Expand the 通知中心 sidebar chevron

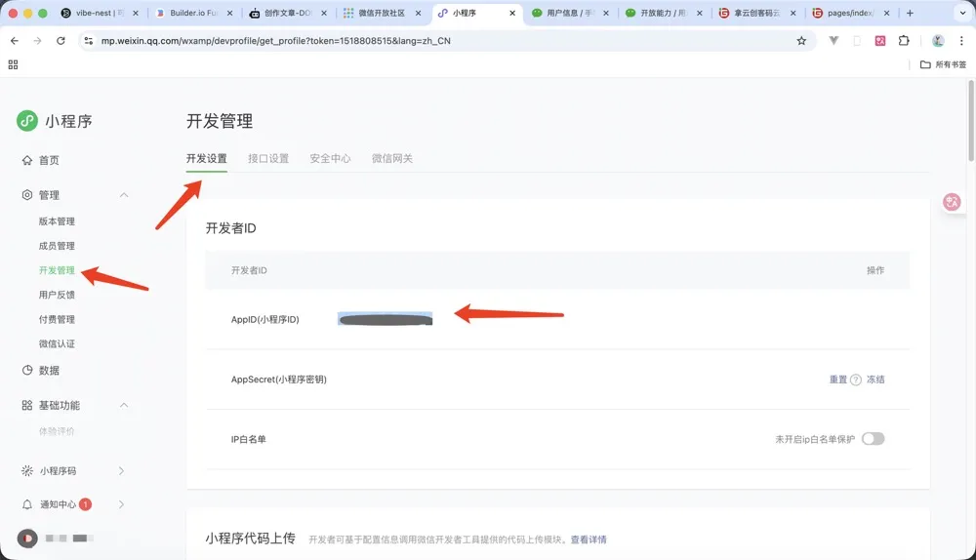(121, 504)
